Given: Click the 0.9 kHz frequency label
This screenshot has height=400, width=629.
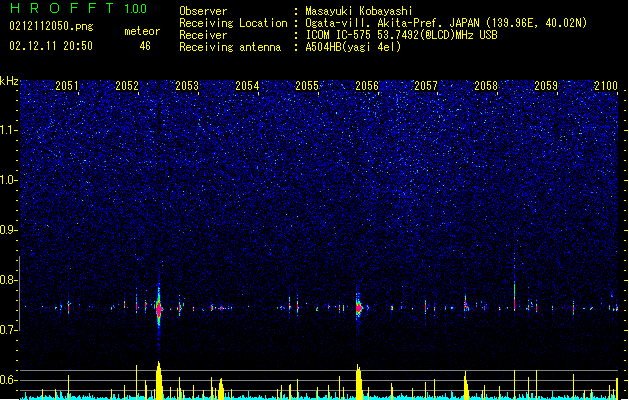Looking at the screenshot, I should coord(9,230).
